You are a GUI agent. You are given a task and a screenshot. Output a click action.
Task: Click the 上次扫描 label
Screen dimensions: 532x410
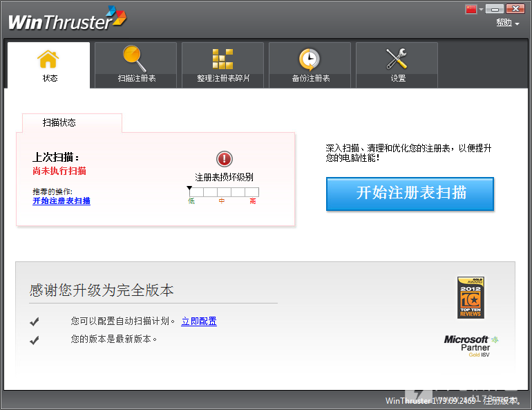point(56,157)
